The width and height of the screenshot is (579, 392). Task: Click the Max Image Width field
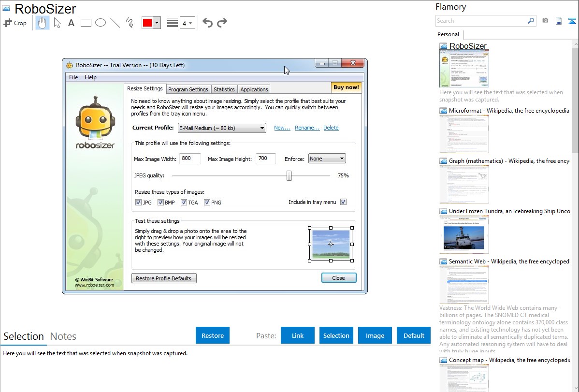tap(190, 159)
